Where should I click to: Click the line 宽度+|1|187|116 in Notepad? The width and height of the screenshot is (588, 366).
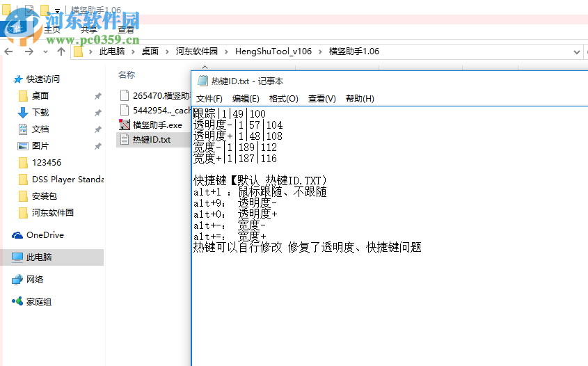click(x=235, y=158)
